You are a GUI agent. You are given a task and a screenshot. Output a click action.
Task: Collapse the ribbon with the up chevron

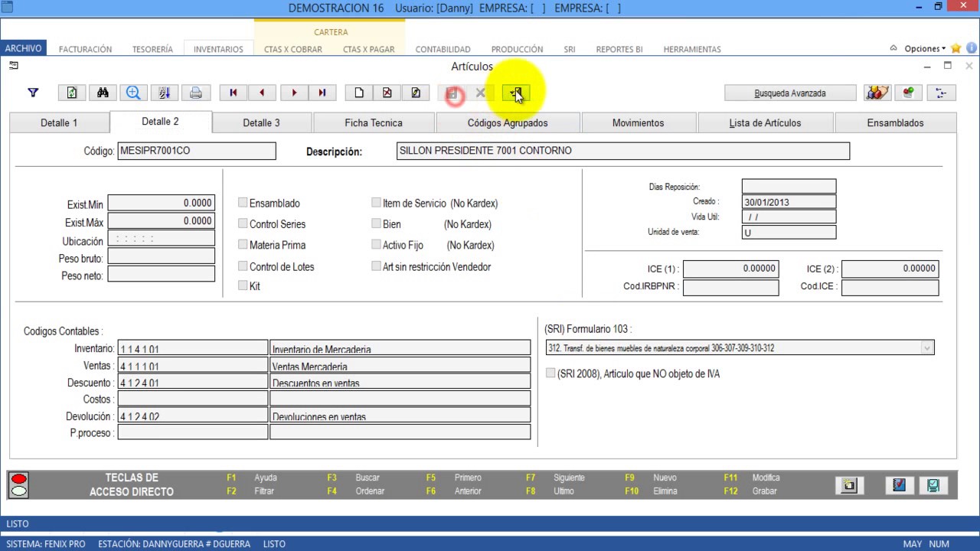tap(893, 48)
